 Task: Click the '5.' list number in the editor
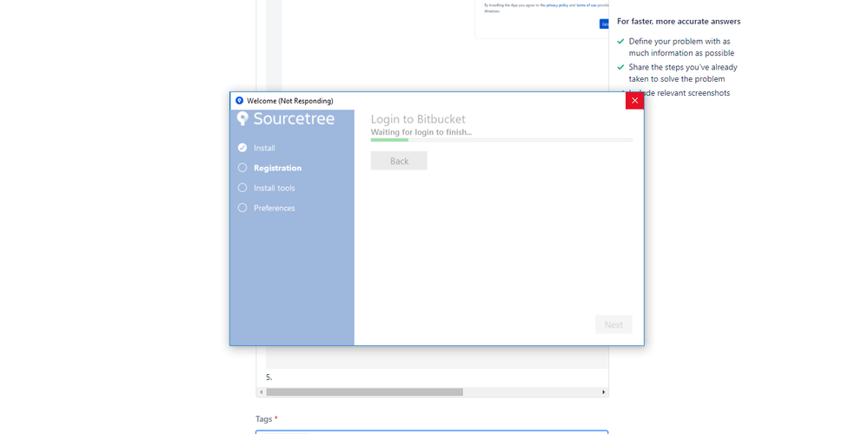pos(269,377)
